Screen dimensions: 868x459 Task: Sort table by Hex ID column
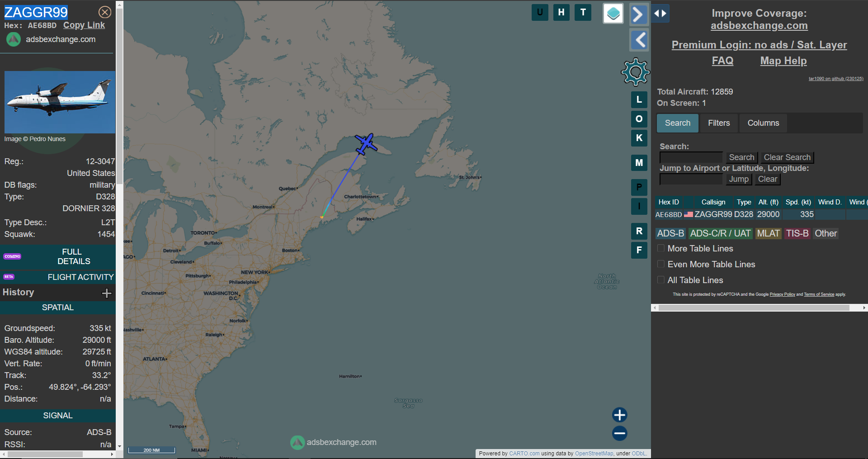tap(669, 202)
